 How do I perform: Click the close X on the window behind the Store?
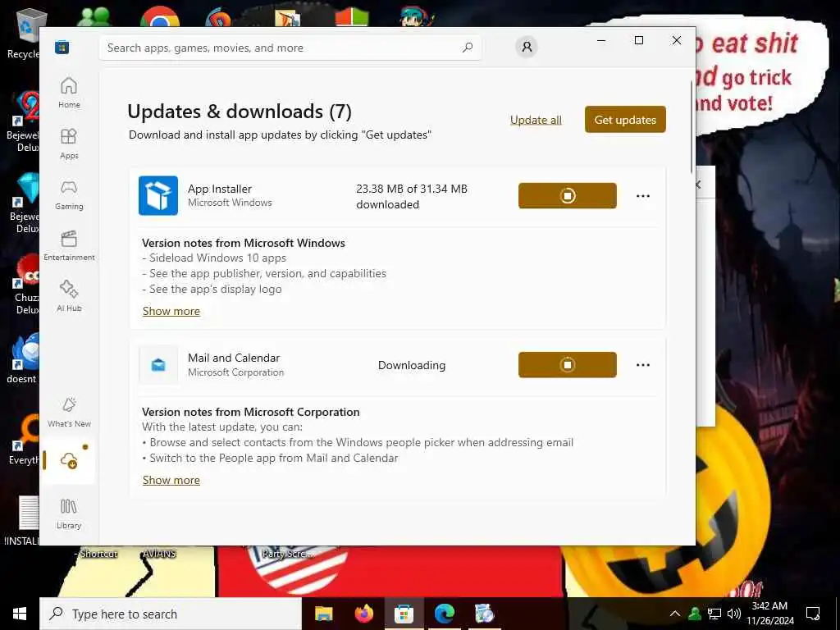[x=699, y=185]
